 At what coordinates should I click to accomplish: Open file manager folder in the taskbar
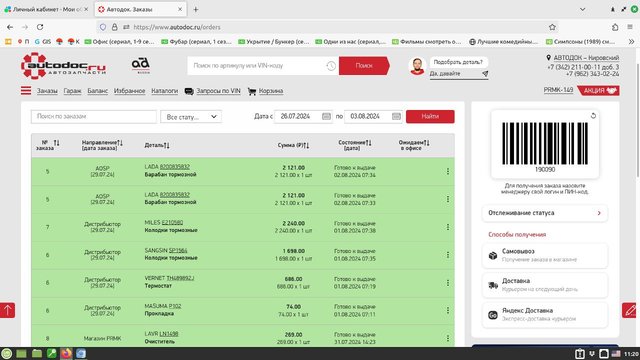point(37,353)
